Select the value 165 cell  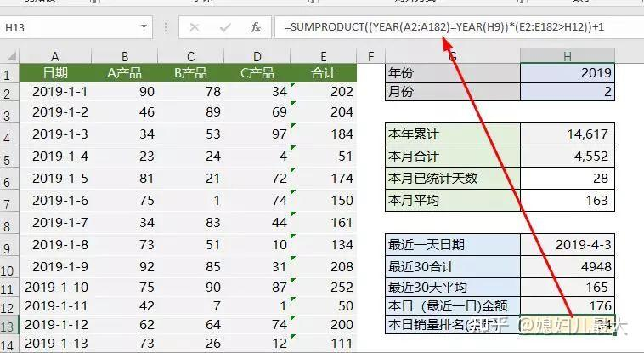(568, 287)
